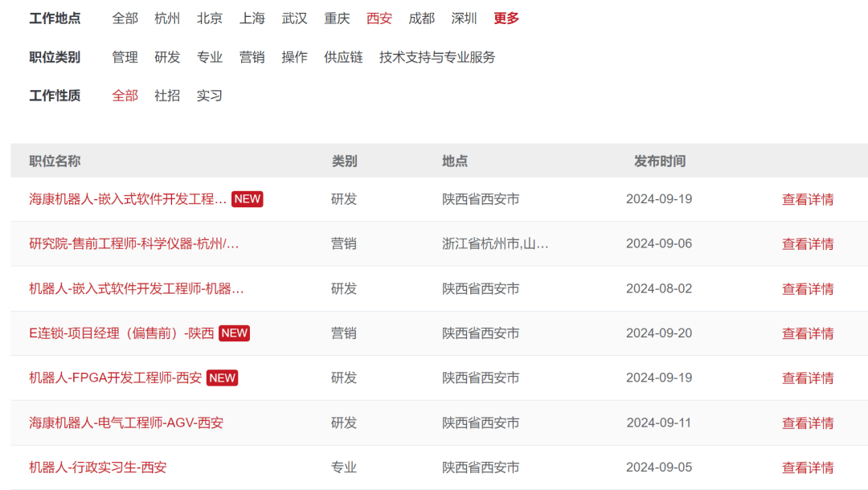Screen dimensions: 868x490
Task: View details for 2024-09-20 job
Action: tap(808, 333)
